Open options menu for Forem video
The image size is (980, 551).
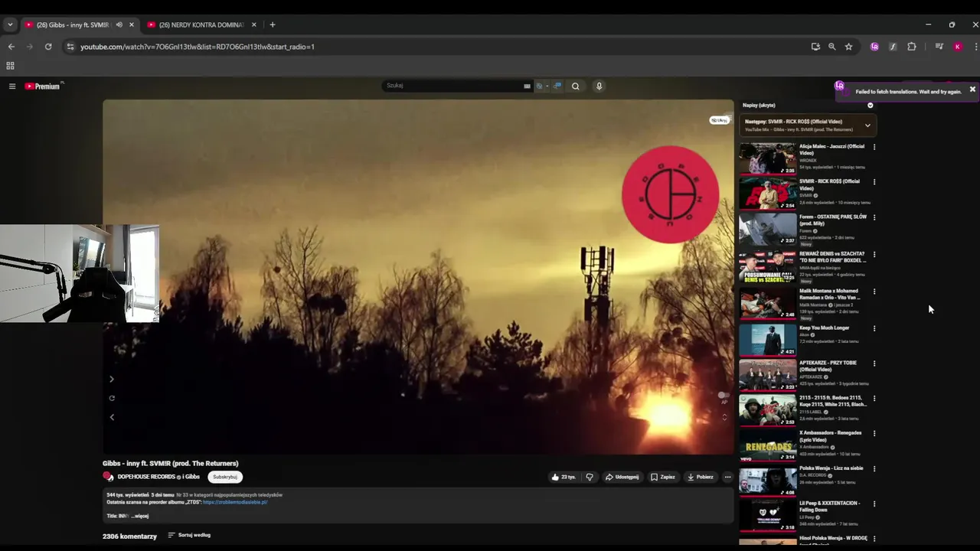(x=874, y=217)
